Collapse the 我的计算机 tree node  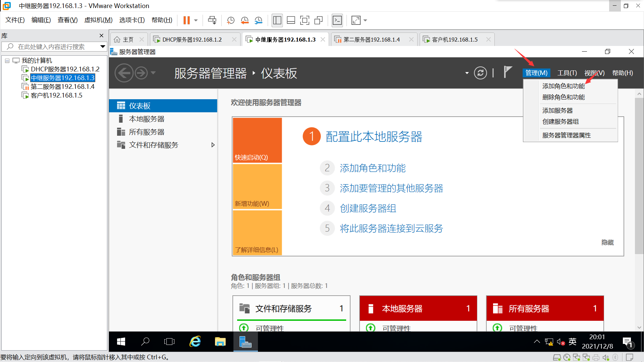coord(7,61)
